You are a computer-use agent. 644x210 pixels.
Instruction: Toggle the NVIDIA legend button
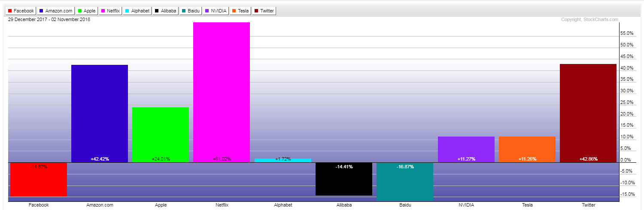click(217, 11)
